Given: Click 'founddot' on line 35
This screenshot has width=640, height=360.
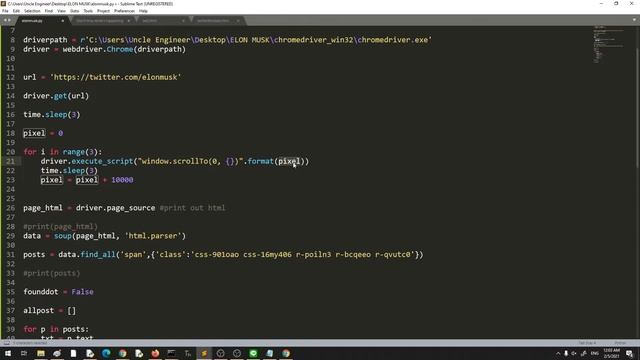Looking at the screenshot, I should (41, 292).
